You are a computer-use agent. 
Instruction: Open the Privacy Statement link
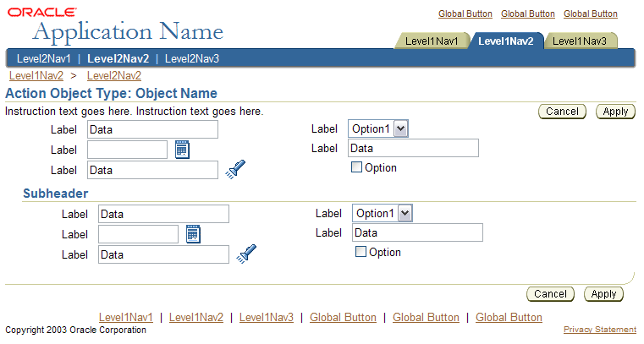tap(600, 330)
